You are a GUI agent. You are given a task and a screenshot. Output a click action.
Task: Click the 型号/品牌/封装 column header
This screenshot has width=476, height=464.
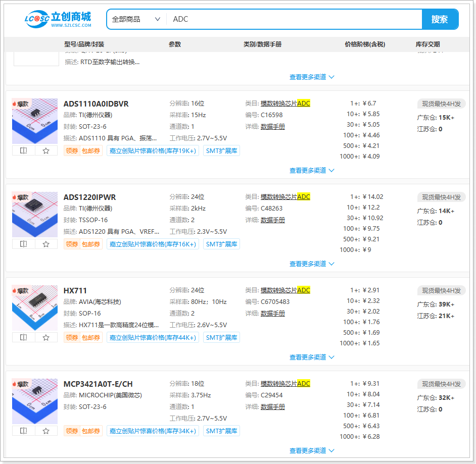[84, 44]
